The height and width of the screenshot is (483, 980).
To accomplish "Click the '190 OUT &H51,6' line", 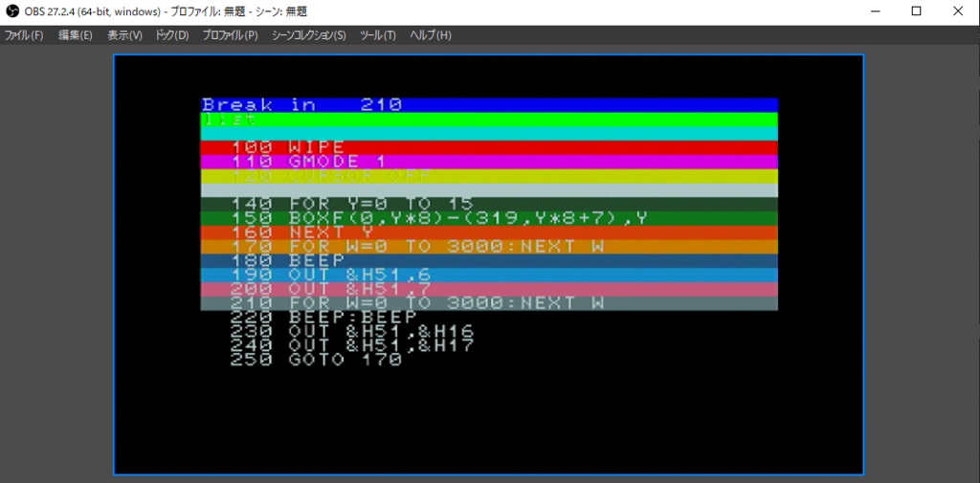I will pyautogui.click(x=489, y=274).
